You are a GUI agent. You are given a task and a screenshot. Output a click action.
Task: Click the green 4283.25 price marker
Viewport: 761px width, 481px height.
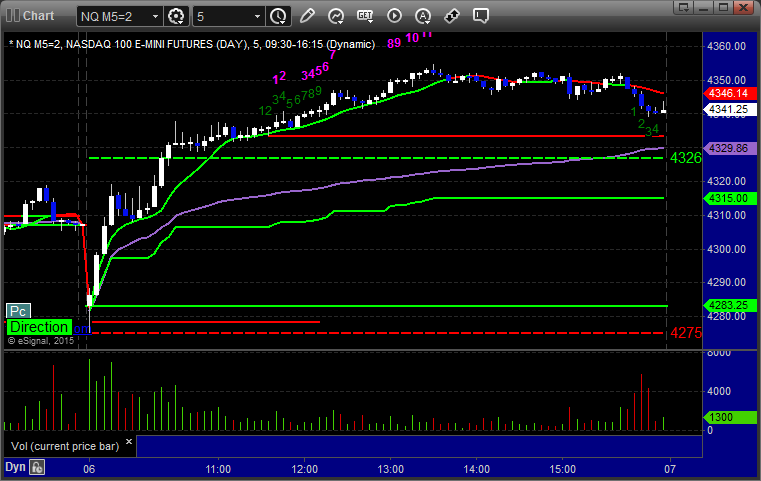point(729,305)
